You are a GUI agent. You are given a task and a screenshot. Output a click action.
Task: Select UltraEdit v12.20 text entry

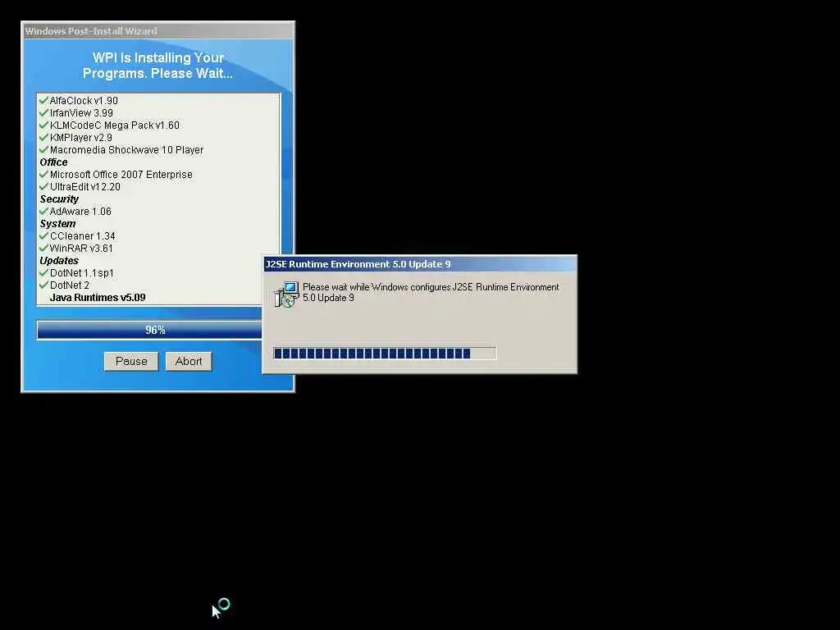click(85, 187)
